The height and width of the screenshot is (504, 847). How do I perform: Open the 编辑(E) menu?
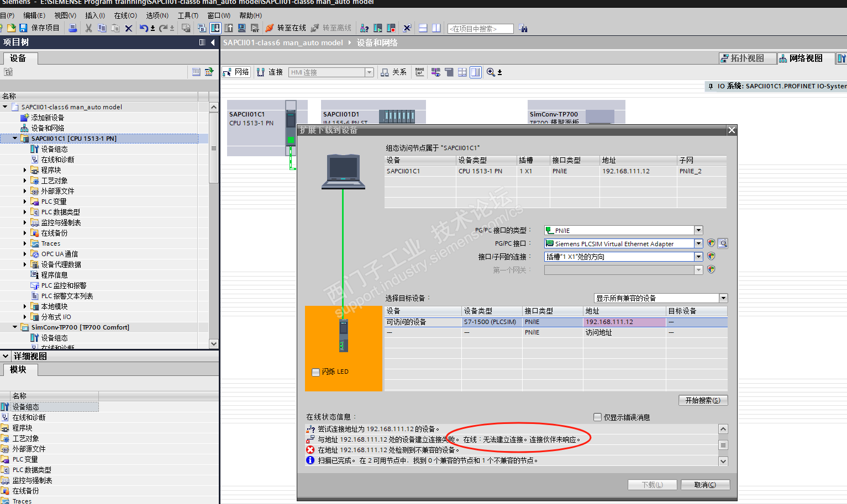[x=34, y=15]
